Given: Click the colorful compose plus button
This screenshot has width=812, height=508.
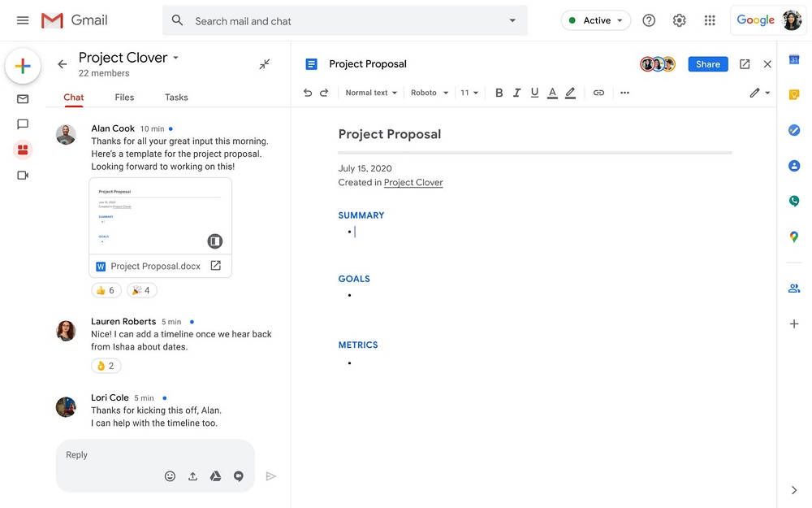Looking at the screenshot, I should pyautogui.click(x=23, y=66).
